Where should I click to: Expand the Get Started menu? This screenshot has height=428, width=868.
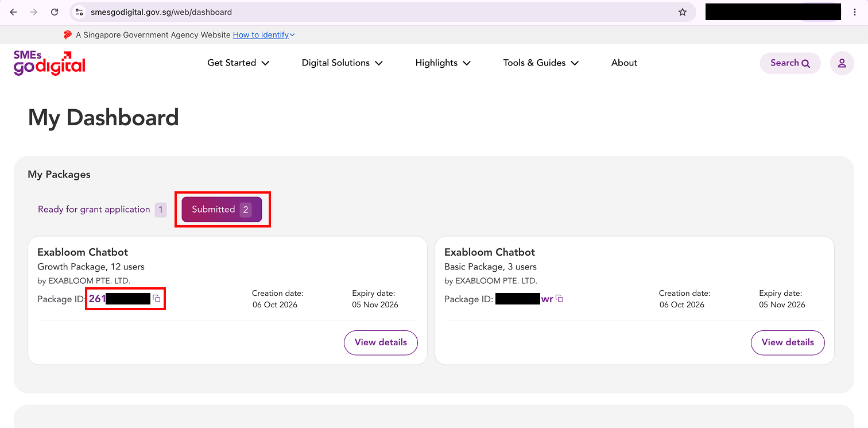pyautogui.click(x=238, y=63)
